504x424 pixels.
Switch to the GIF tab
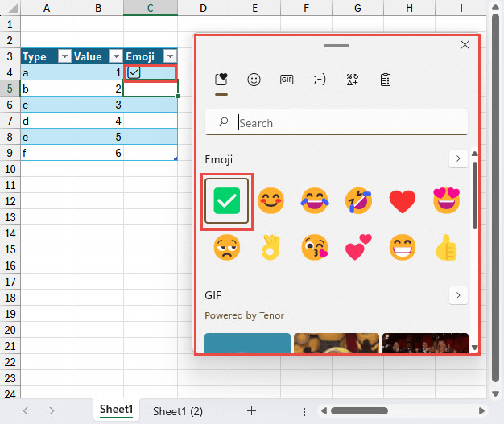click(287, 80)
